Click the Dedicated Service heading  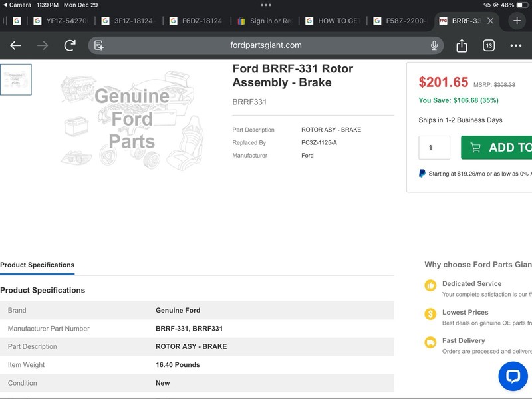(471, 284)
